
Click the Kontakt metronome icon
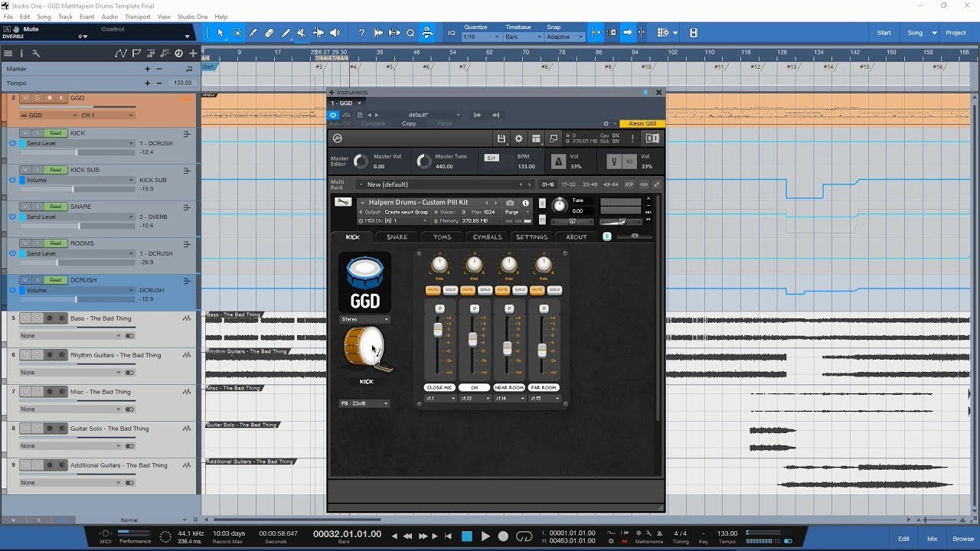pyautogui.click(x=558, y=161)
